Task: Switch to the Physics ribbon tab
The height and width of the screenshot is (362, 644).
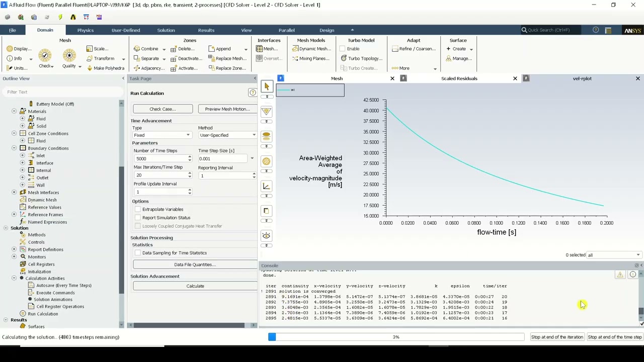Action: 85,30
